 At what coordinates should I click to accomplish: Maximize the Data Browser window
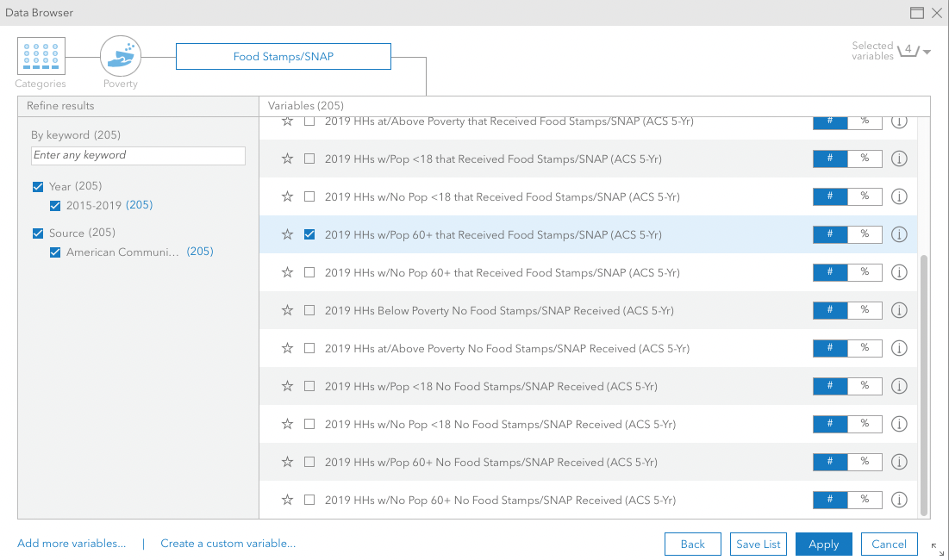coord(917,13)
